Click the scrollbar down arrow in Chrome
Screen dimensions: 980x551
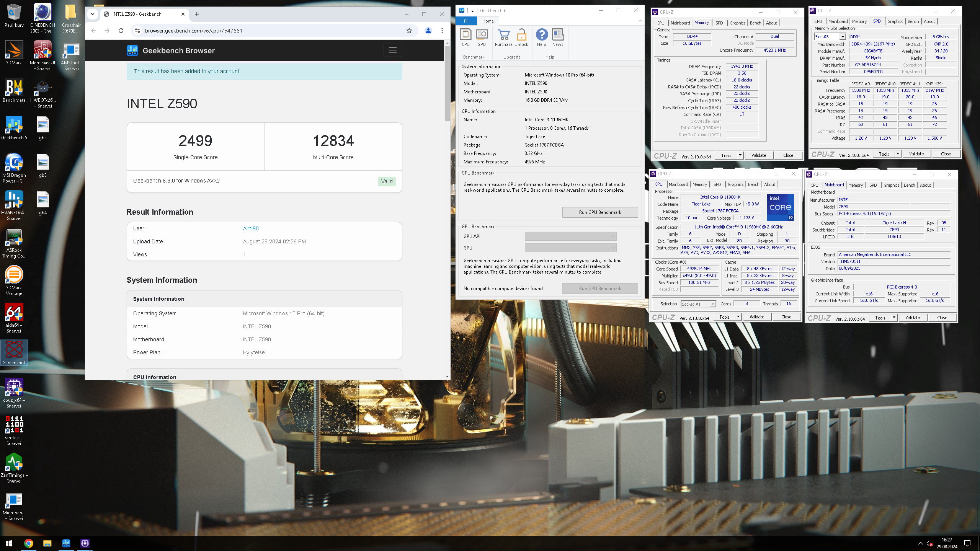pos(447,377)
